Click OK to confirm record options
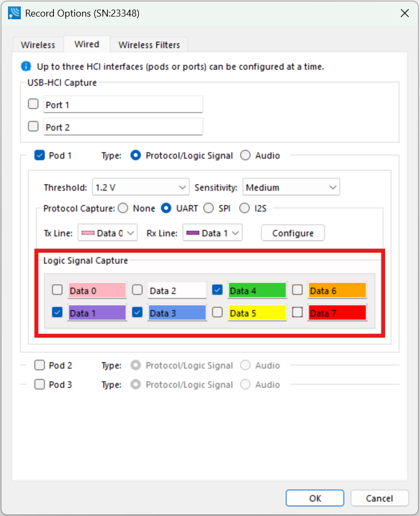 click(x=315, y=498)
